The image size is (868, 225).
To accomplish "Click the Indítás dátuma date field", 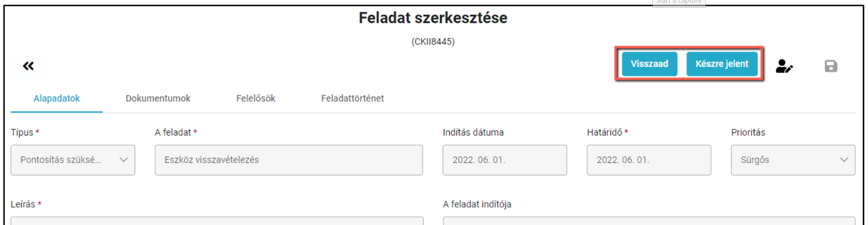I will [504, 160].
